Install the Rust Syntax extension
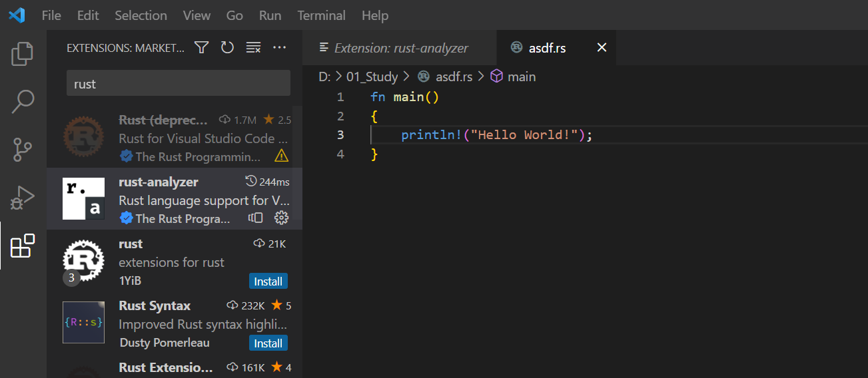868x378 pixels. click(x=268, y=343)
